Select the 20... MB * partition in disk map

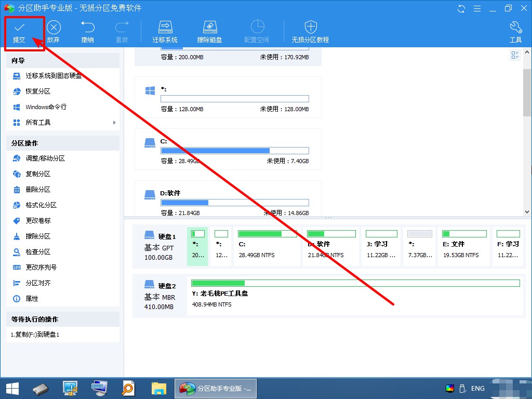(197, 247)
